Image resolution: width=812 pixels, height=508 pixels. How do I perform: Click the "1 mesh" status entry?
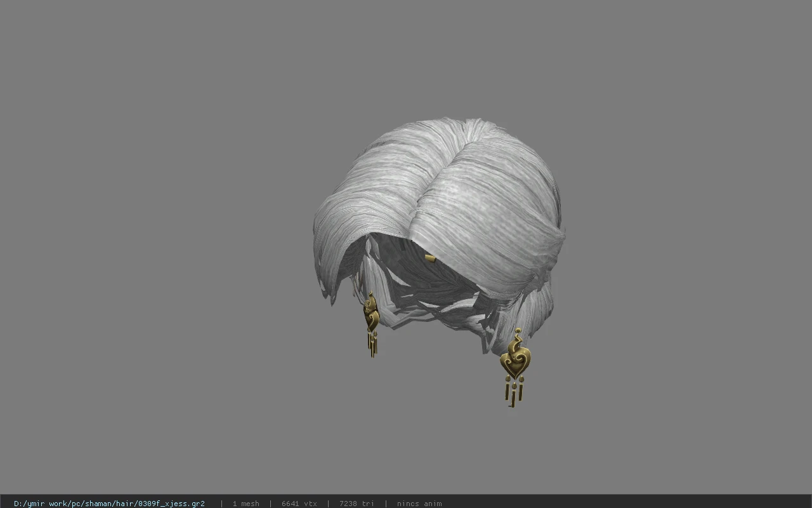[x=246, y=504]
